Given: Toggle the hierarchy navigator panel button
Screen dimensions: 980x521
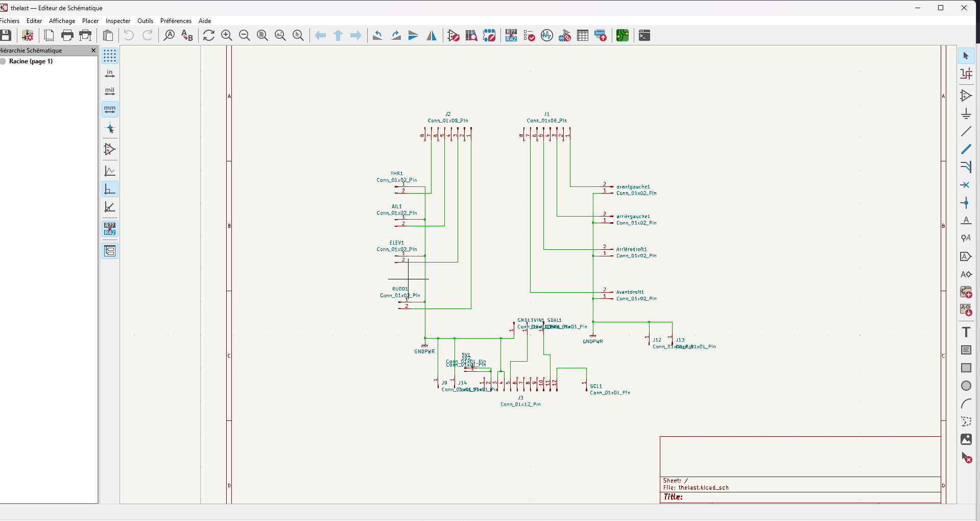Looking at the screenshot, I should tap(110, 251).
